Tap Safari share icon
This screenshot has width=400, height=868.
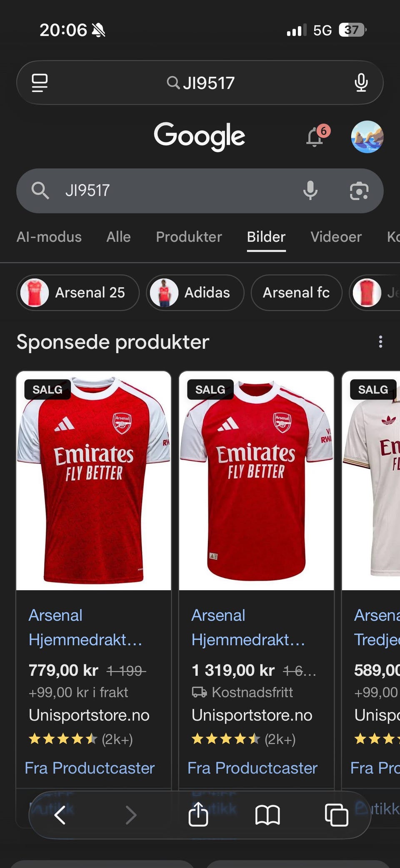[x=198, y=814]
